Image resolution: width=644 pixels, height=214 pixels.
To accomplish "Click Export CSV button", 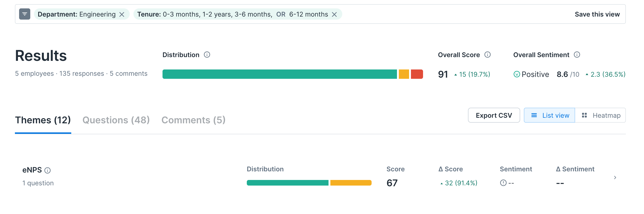I will [x=494, y=115].
